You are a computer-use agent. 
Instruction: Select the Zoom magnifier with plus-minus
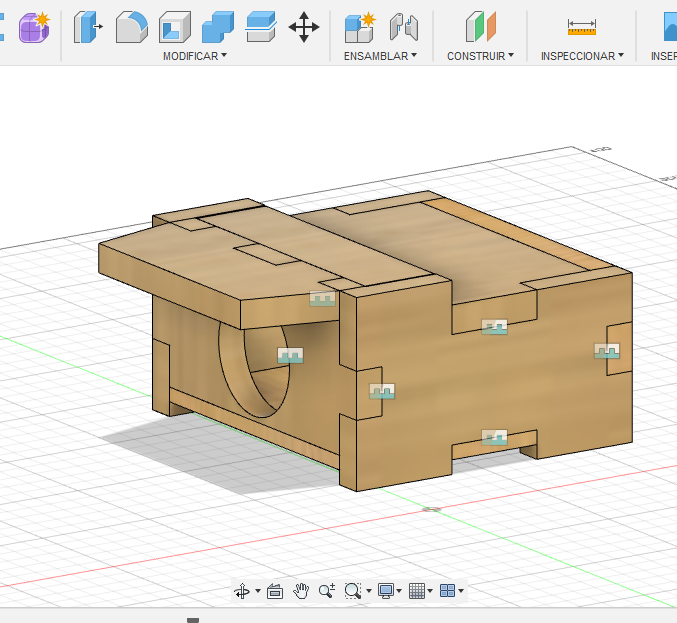point(326,591)
